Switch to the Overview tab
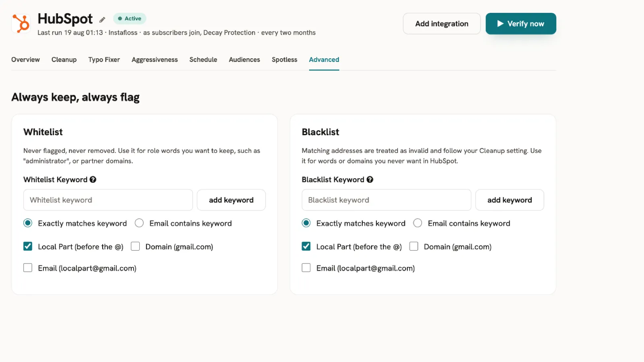Screen dimensions: 644x362 coord(25,60)
